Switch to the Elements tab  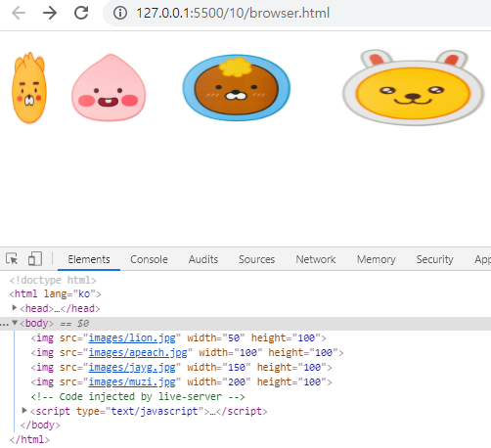pos(89,259)
